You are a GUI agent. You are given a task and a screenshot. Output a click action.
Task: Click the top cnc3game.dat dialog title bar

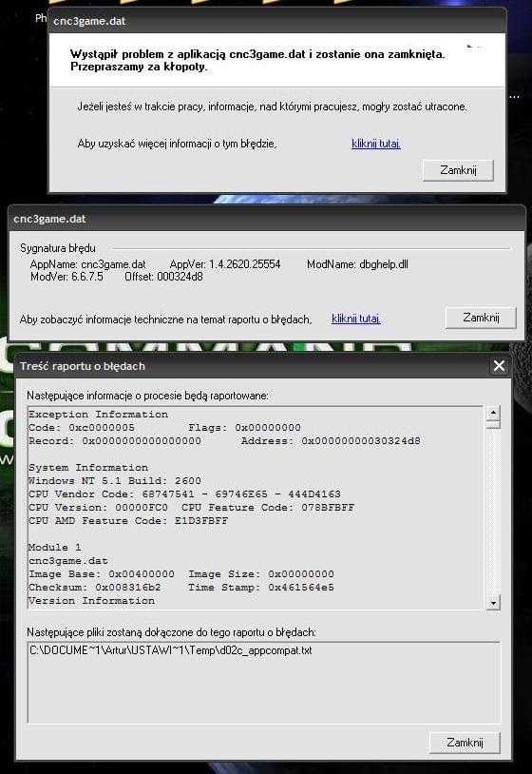[x=277, y=21]
